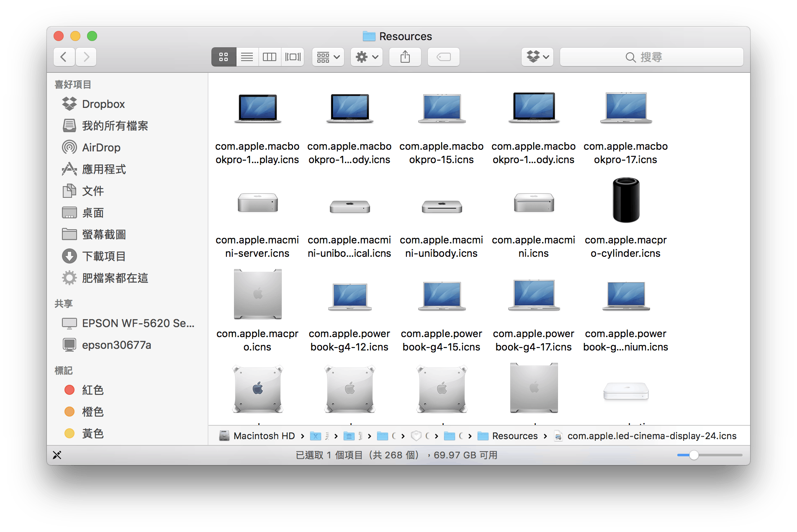The width and height of the screenshot is (797, 532).
Task: Open Dropbox folder in the sidebar
Action: pyautogui.click(x=103, y=104)
